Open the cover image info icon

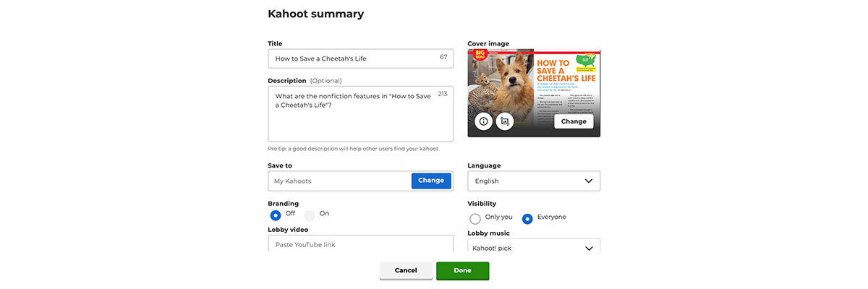point(484,121)
